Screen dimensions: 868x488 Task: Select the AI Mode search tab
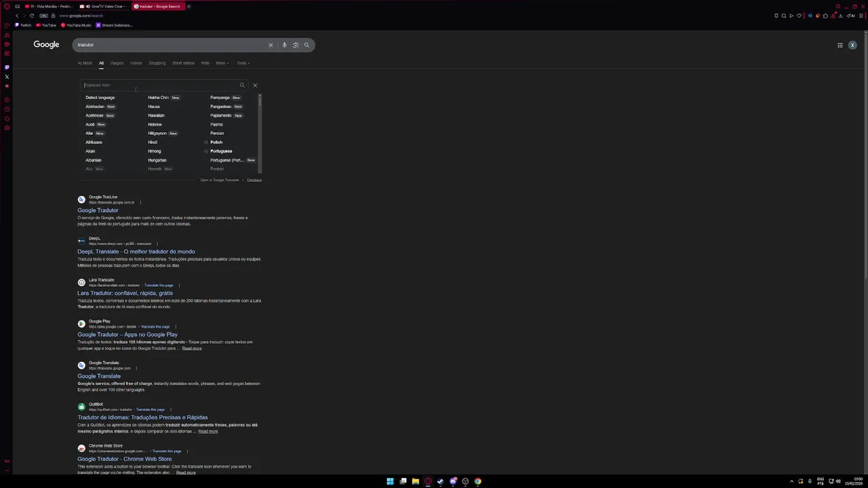tap(85, 63)
